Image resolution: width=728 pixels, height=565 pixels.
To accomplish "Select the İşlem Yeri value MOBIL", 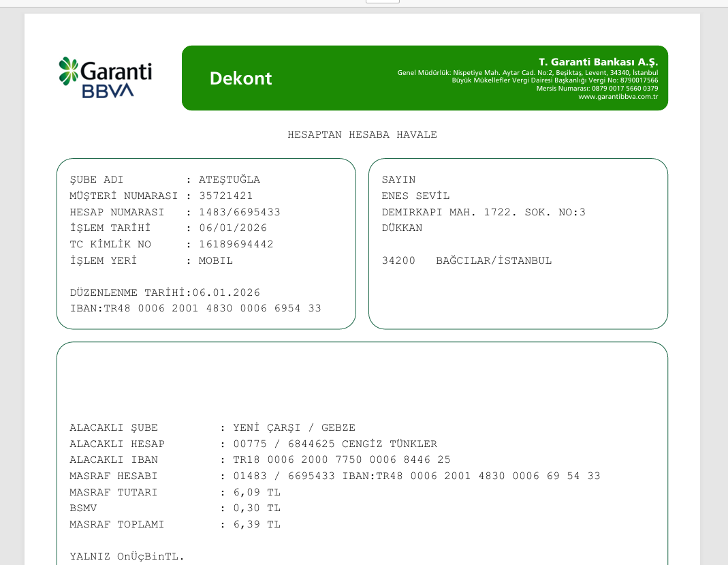I will click(216, 260).
